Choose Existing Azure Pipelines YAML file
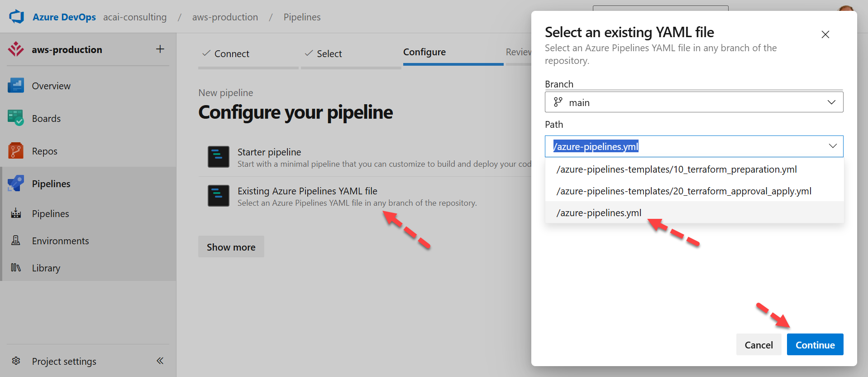The height and width of the screenshot is (377, 868). coord(366,196)
